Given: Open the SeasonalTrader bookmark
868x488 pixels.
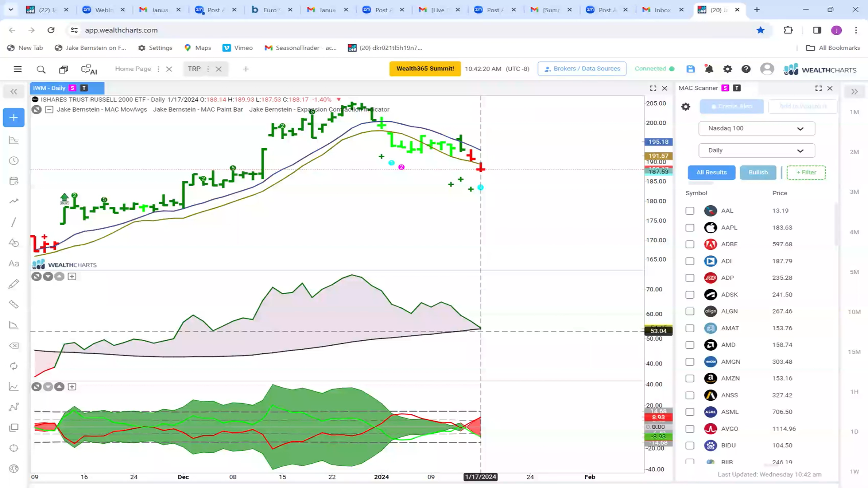Looking at the screenshot, I should [301, 48].
